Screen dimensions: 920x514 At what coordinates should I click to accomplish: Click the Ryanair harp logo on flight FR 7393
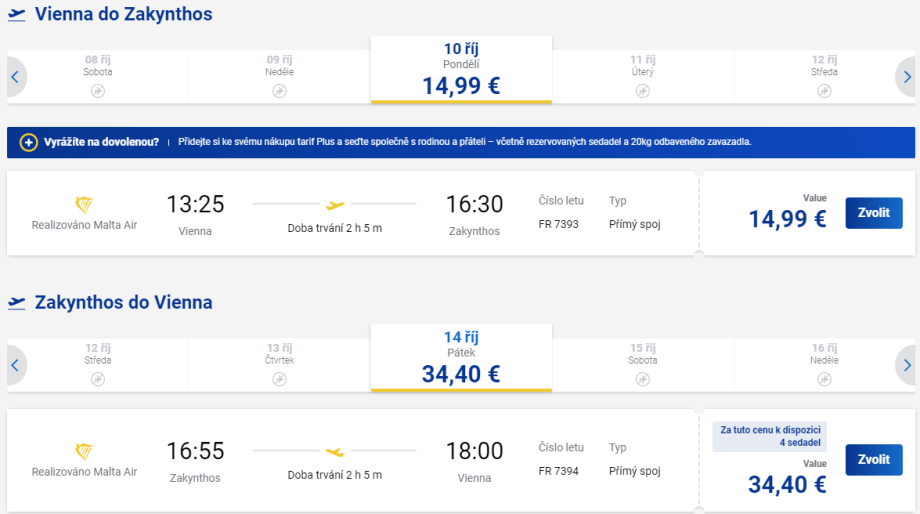[x=84, y=205]
